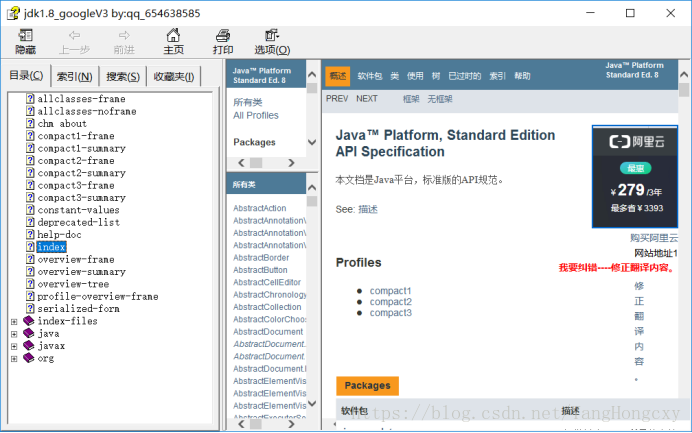Open the 使用 navigation item
This screenshot has width=692, height=433.
(x=415, y=76)
